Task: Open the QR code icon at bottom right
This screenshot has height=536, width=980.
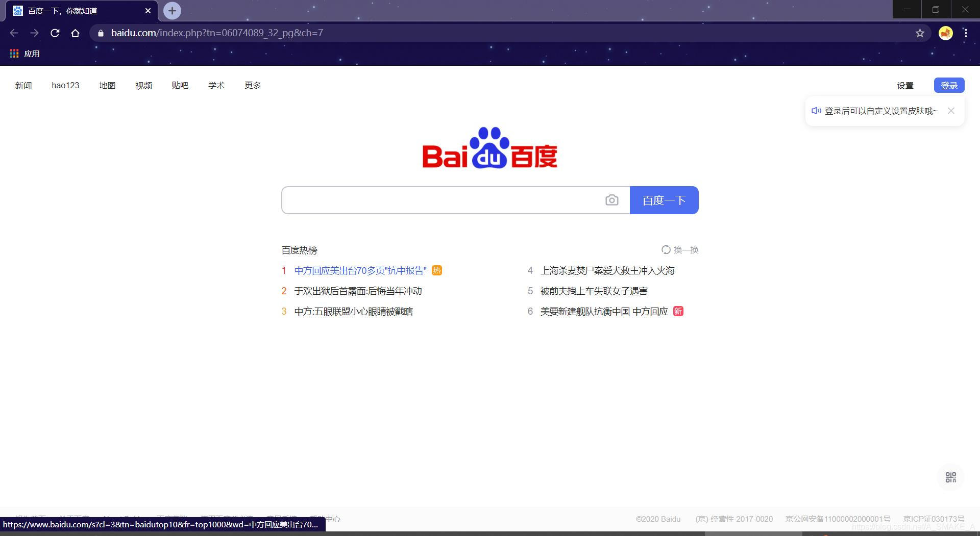Action: (950, 477)
